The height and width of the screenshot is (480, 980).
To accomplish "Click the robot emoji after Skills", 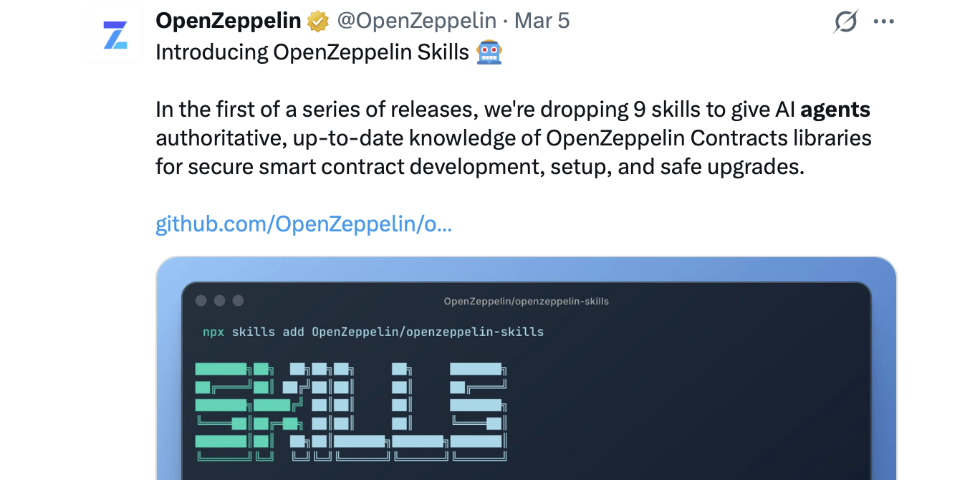I will (489, 52).
